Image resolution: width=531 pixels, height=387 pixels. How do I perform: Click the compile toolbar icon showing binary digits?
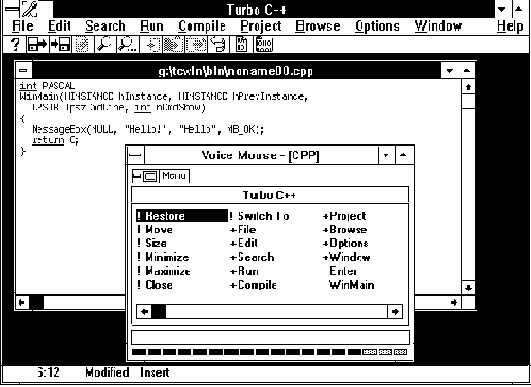[x=264, y=44]
